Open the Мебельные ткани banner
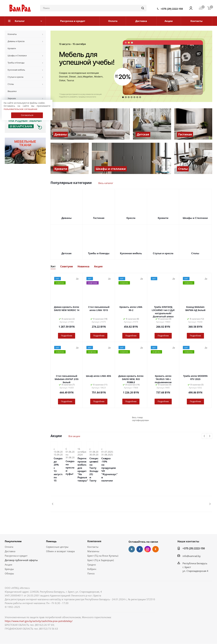This screenshot has width=217, height=644. (25, 151)
